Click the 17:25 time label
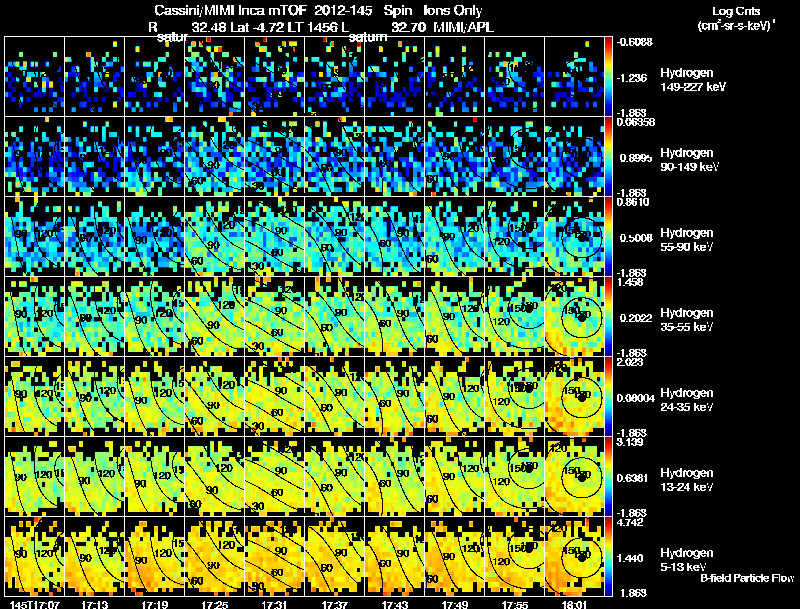 coord(215,604)
